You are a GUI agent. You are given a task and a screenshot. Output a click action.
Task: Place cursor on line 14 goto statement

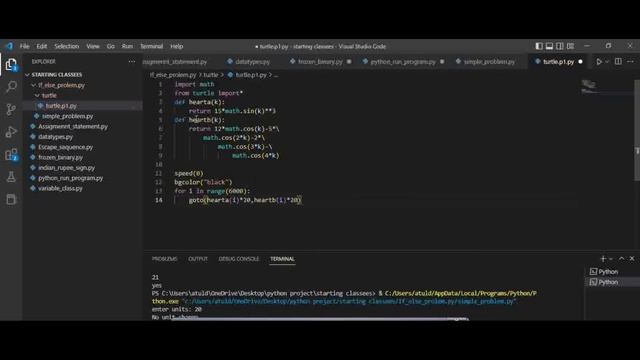pyautogui.click(x=245, y=200)
